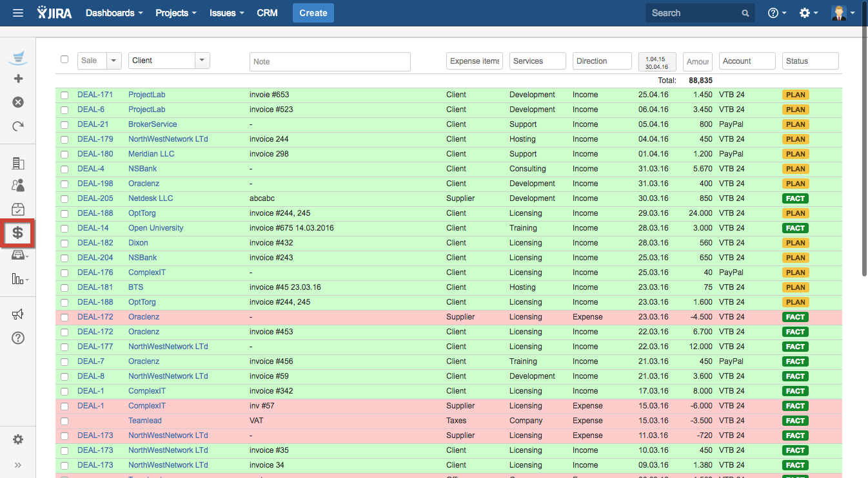The image size is (868, 478).
Task: Click the bar chart reports icon in sidebar
Action: coord(18,278)
